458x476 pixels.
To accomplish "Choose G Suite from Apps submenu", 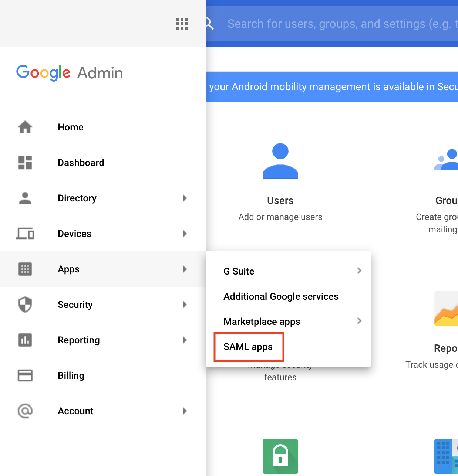I will [x=239, y=271].
